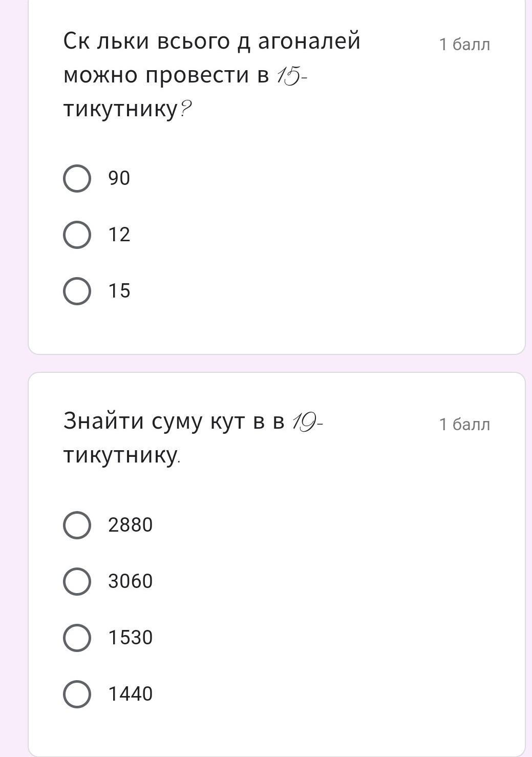Click the 1 балл label of diagonals question

click(464, 45)
